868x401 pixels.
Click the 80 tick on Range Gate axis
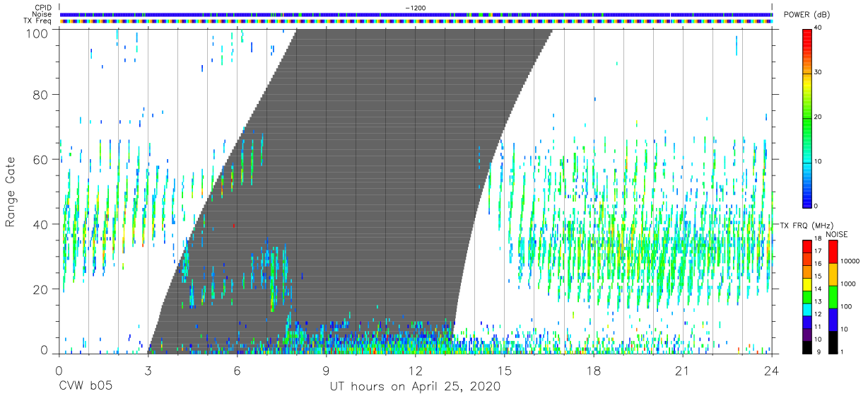click(40, 94)
